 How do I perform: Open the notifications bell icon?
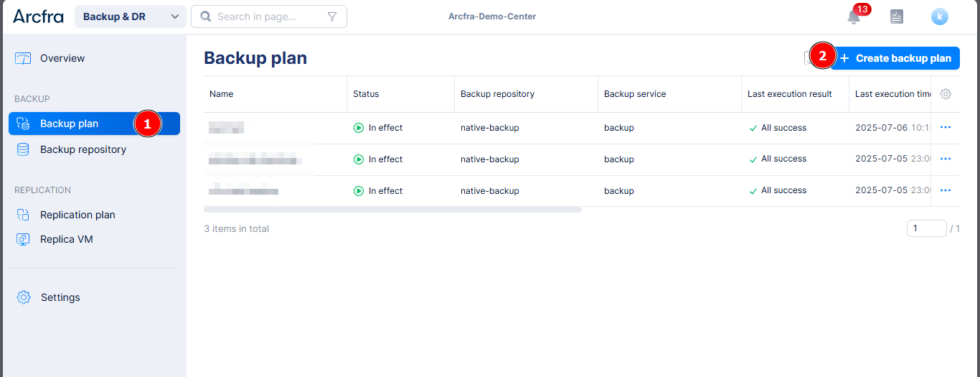tap(853, 17)
